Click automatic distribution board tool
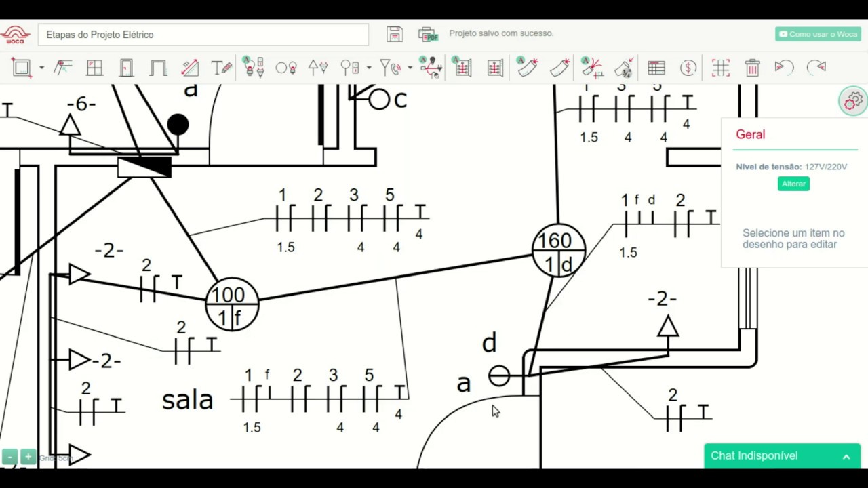This screenshot has height=488, width=868. [x=462, y=67]
